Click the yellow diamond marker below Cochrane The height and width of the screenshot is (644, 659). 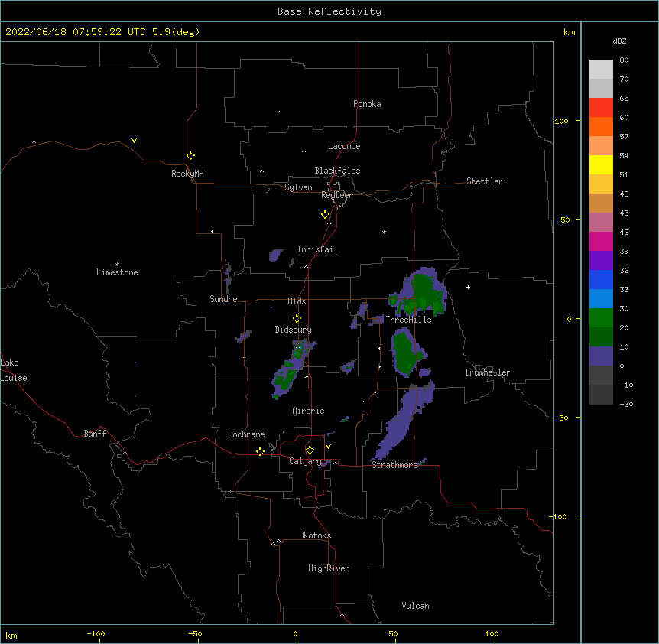coord(260,451)
